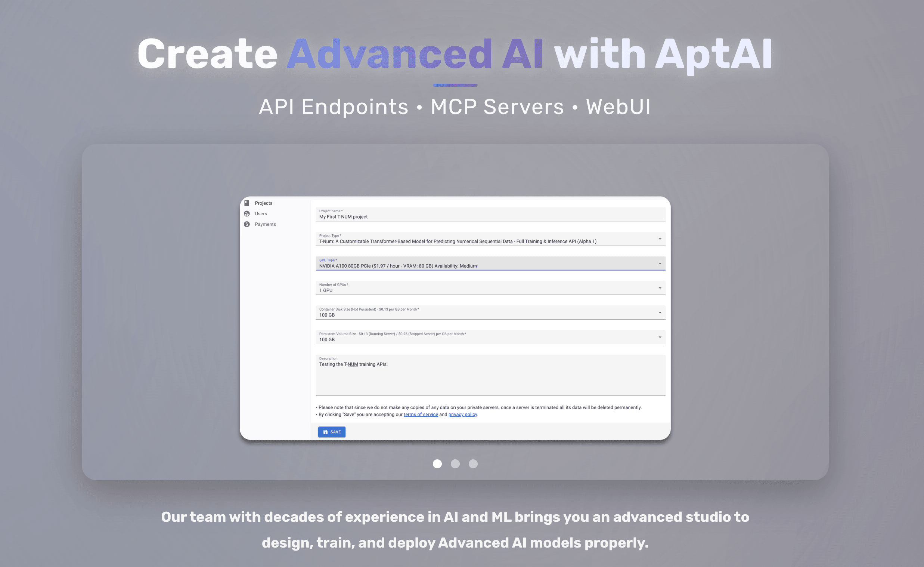Open the Projects sidebar item
The height and width of the screenshot is (567, 924).
[x=263, y=203]
